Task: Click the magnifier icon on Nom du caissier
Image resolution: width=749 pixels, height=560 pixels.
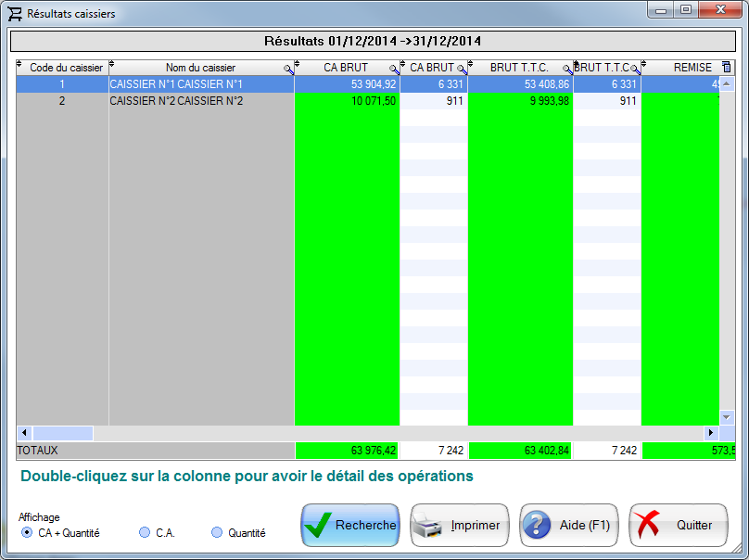Action: (x=287, y=68)
